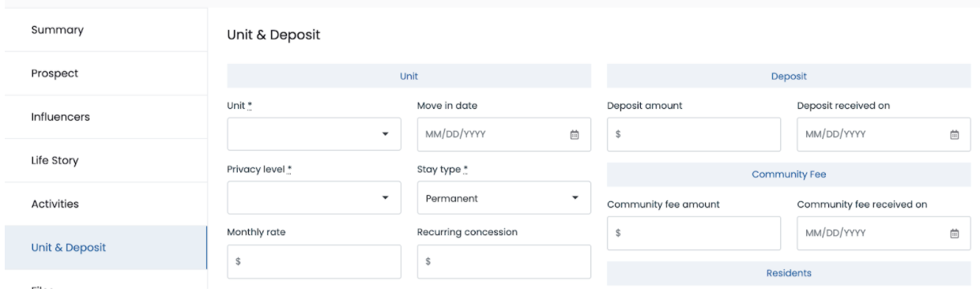Viewport: 980px width, 292px height.
Task: Open calendar picker for Community fee received on
Action: click(x=954, y=233)
